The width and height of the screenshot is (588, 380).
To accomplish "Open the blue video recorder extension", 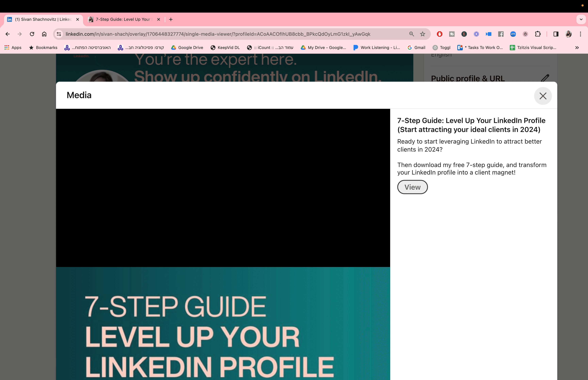I will point(489,34).
